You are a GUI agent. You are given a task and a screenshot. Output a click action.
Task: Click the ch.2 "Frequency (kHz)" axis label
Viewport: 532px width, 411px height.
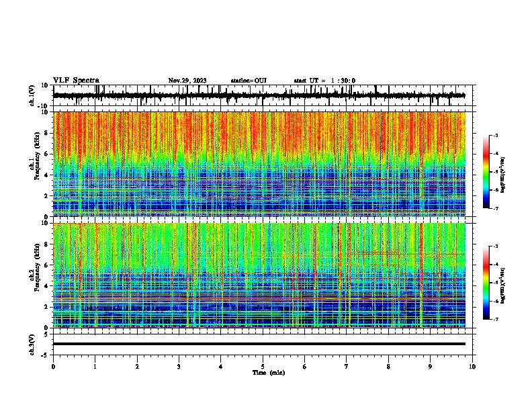tap(37, 267)
